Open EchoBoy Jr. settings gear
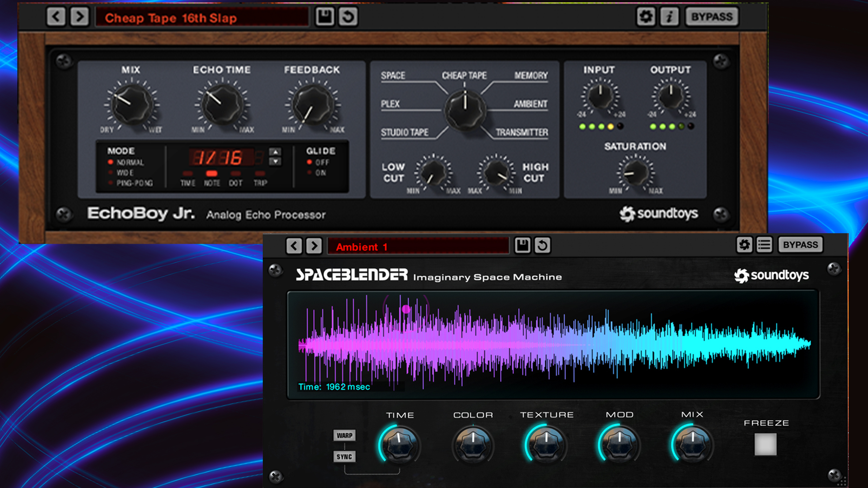The width and height of the screenshot is (868, 488). click(646, 16)
